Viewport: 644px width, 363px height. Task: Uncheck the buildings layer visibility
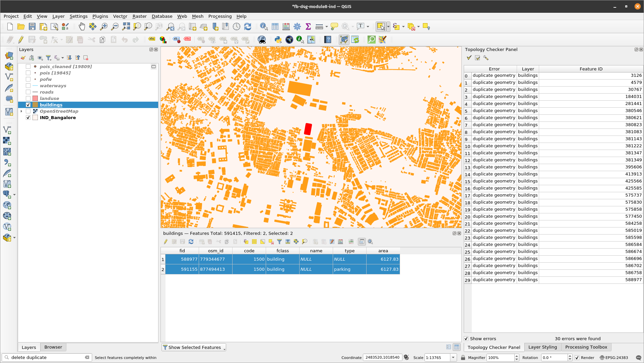point(28,105)
